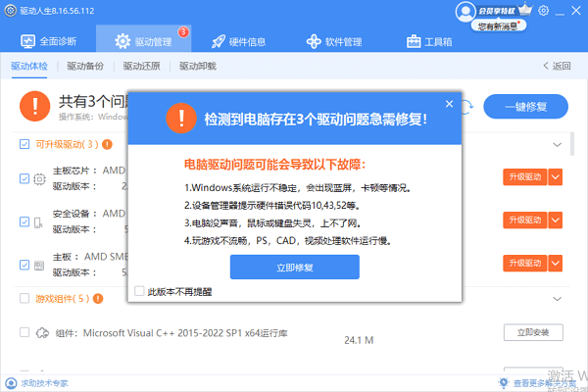Click the vertical scrollbar of driver list
Screen dimensions: 588x392
pyautogui.click(x=572, y=144)
